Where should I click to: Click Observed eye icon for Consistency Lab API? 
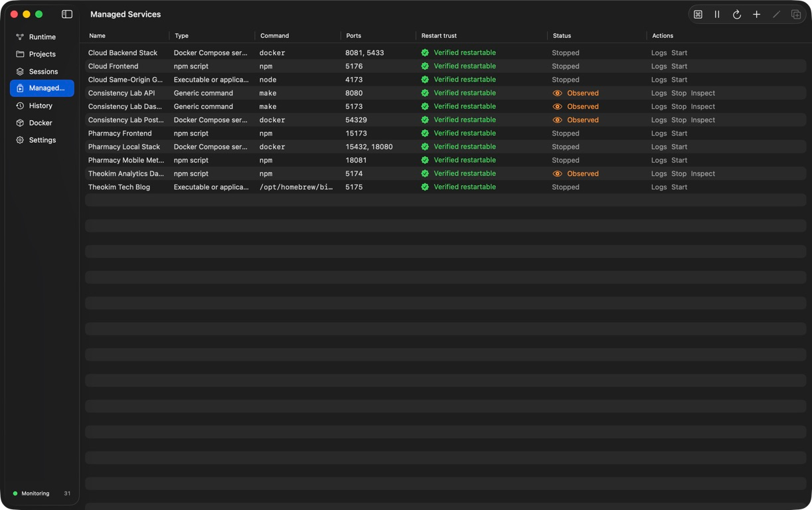click(x=558, y=93)
